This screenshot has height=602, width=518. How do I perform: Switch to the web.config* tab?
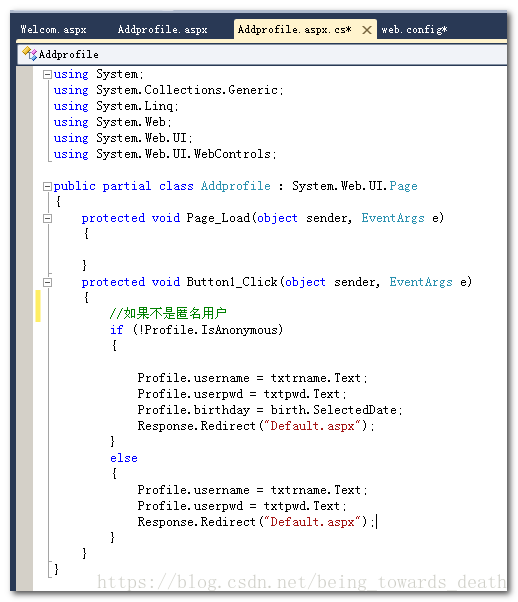pos(414,30)
